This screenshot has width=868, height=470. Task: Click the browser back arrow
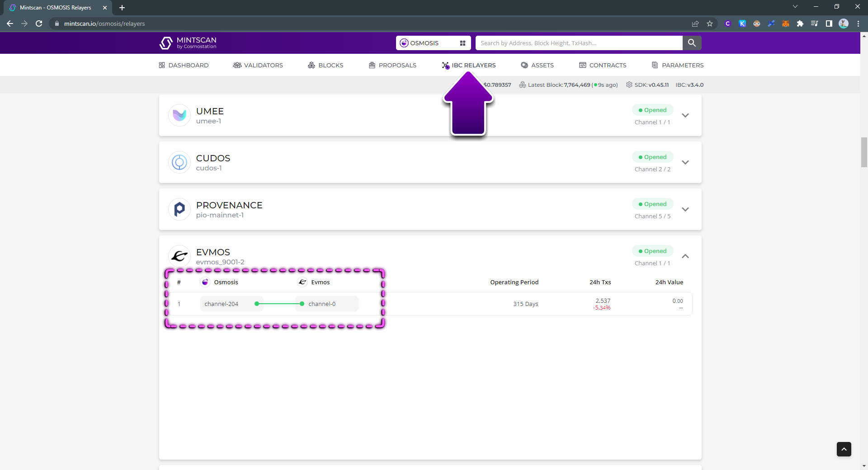tap(10, 23)
